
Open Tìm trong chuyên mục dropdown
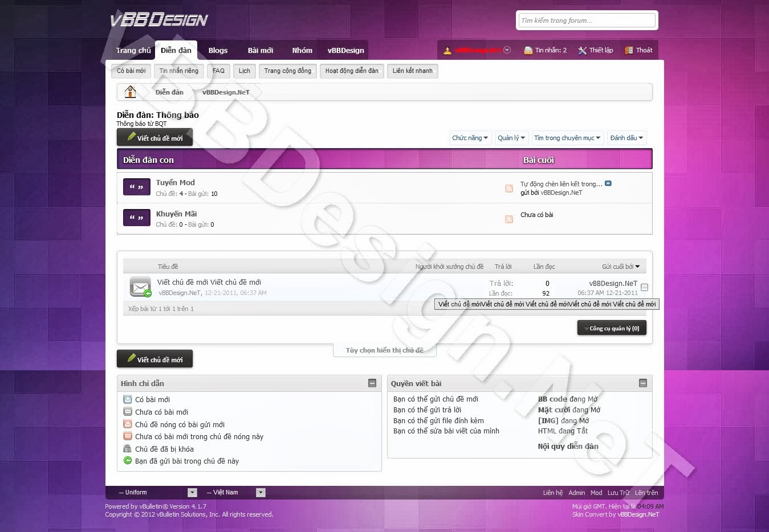tap(567, 138)
